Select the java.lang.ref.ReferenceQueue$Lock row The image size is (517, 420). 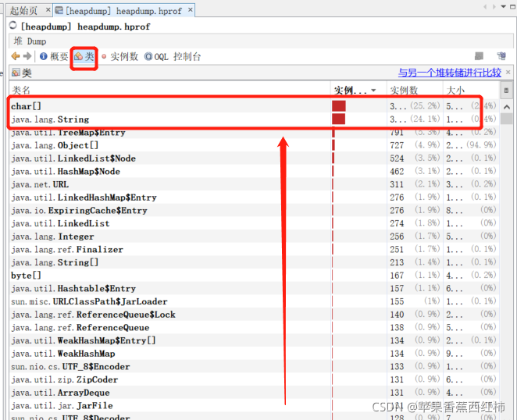coord(254,315)
